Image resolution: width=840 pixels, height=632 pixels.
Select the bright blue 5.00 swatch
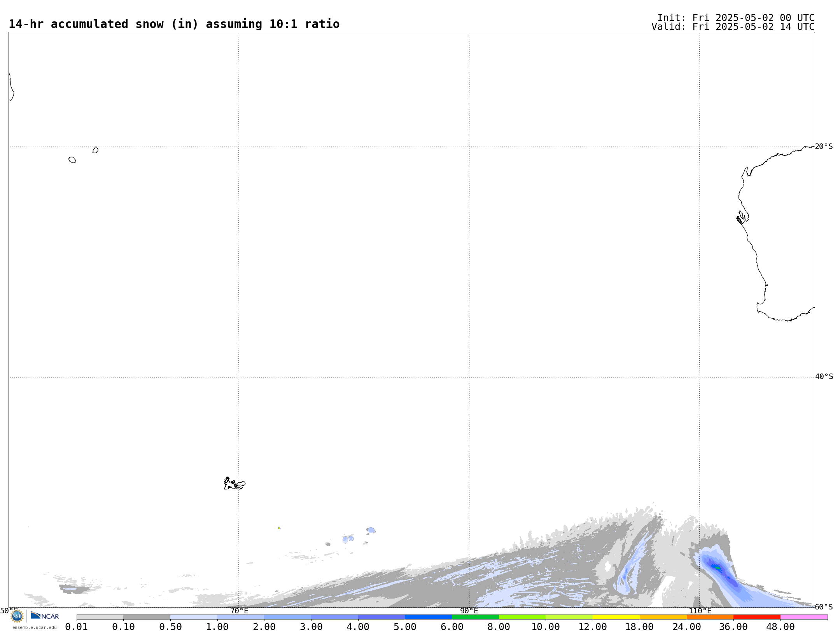point(428,617)
